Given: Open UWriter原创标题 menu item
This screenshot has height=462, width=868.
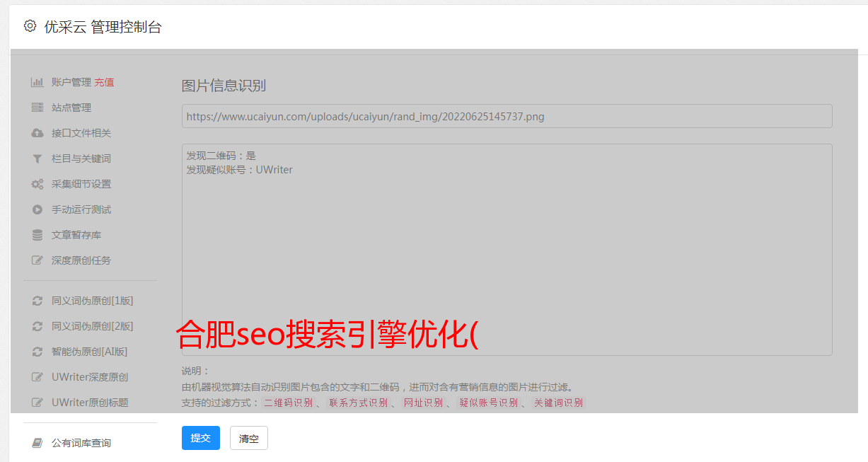Looking at the screenshot, I should (90, 403).
